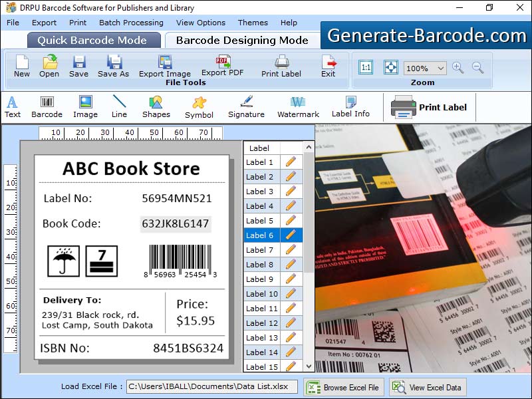Open the Batch Processing menu
This screenshot has width=532, height=399.
[x=131, y=22]
